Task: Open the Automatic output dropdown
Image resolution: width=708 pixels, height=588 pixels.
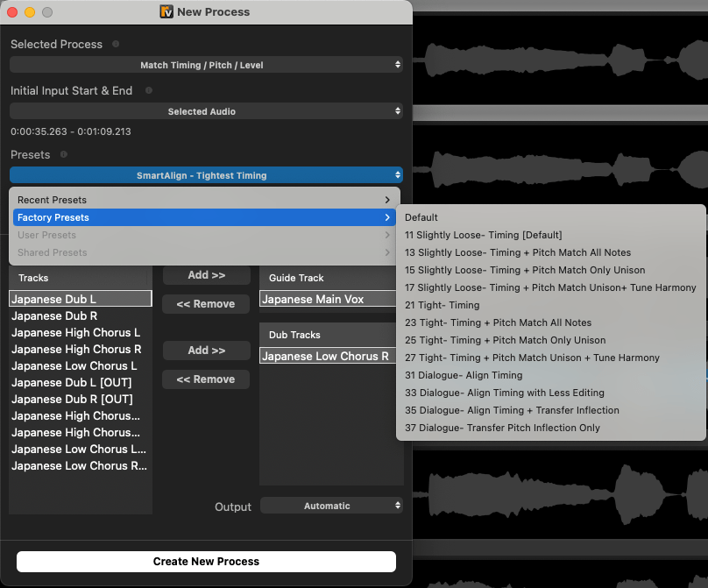Action: 331,506
